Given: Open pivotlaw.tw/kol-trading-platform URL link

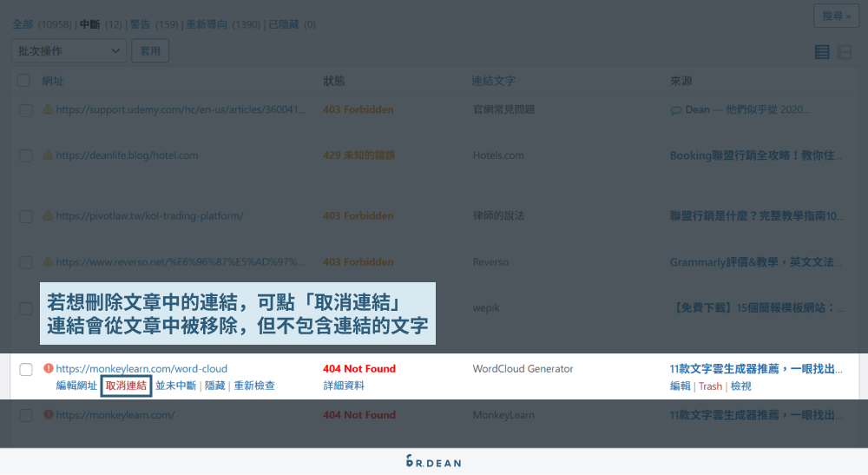Looking at the screenshot, I should pyautogui.click(x=149, y=215).
